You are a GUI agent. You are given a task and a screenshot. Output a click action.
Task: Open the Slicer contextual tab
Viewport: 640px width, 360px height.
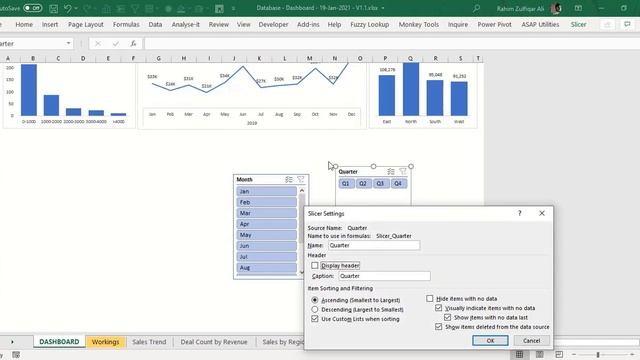[x=578, y=24]
